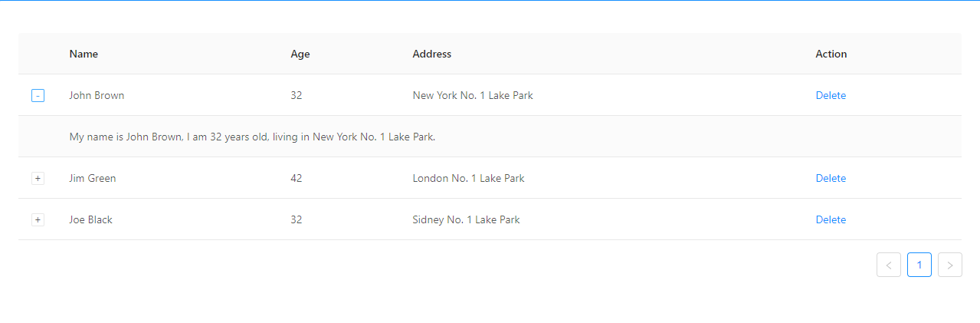Delete the John Brown entry

click(x=831, y=96)
